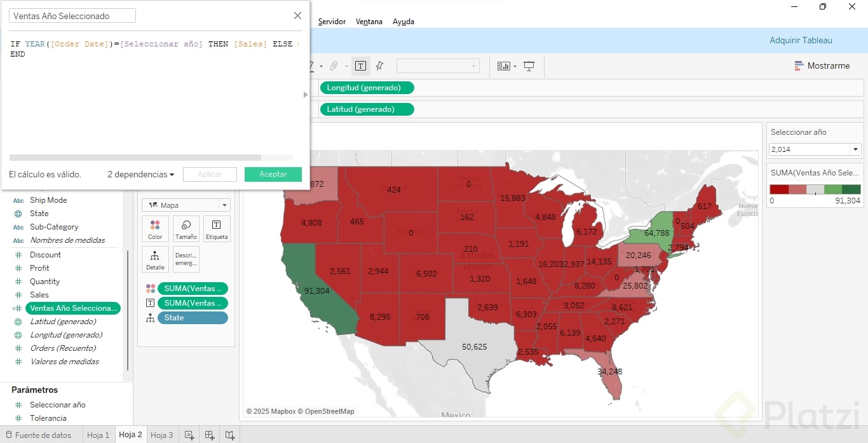Add a new dashboard icon
Image resolution: width=868 pixels, height=443 pixels.
tap(210, 435)
